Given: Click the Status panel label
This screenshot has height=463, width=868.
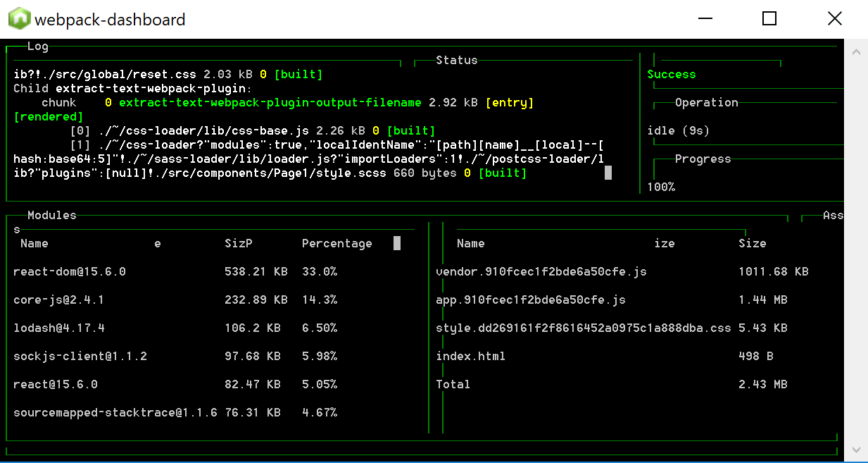Looking at the screenshot, I should (457, 61).
